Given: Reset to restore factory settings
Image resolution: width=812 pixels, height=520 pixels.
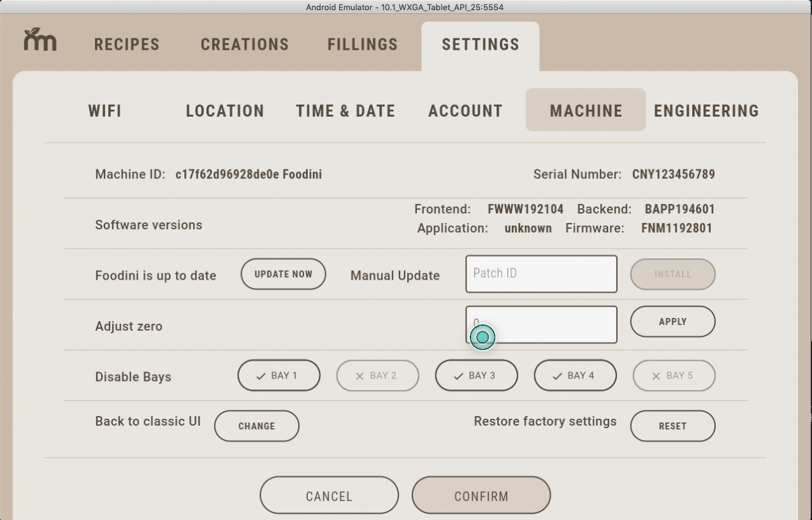Looking at the screenshot, I should tap(673, 426).
